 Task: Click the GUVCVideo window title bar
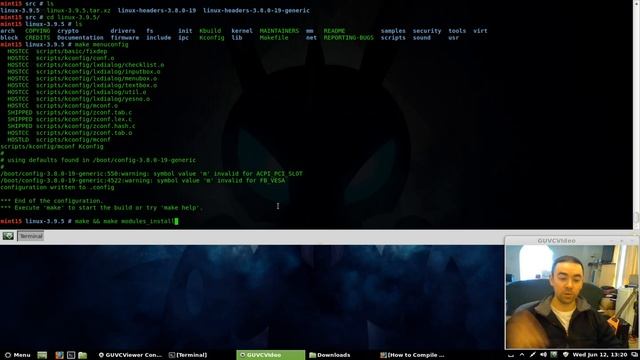pos(571,241)
